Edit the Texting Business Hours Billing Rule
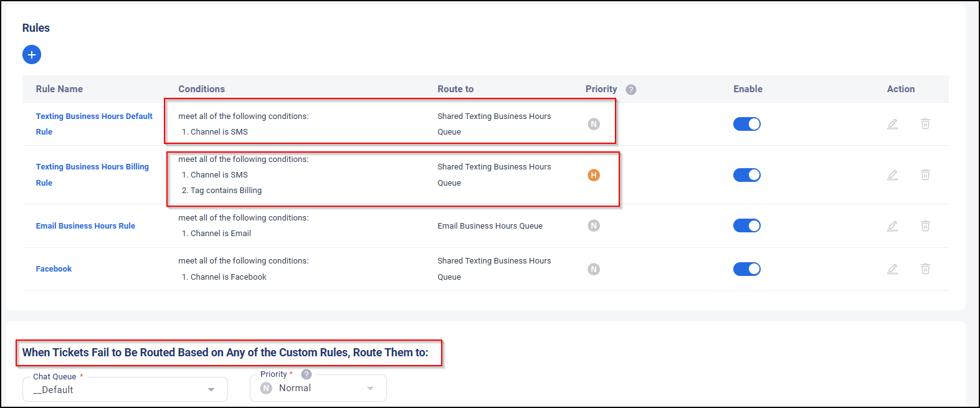The image size is (980, 408). (x=892, y=175)
